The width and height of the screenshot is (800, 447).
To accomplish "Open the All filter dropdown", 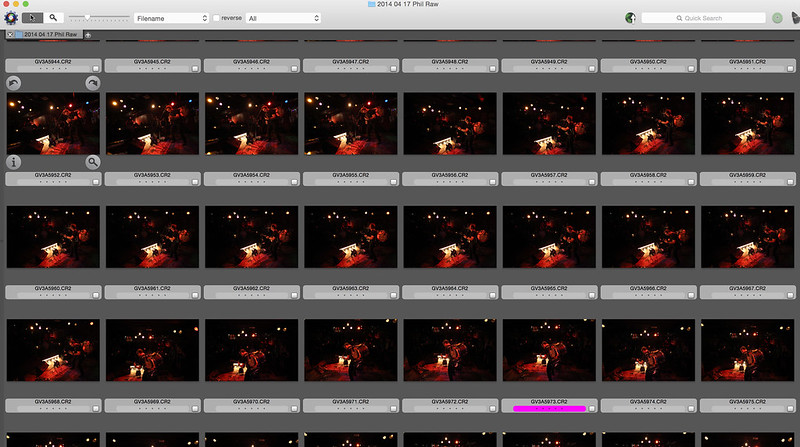I will (x=283, y=18).
